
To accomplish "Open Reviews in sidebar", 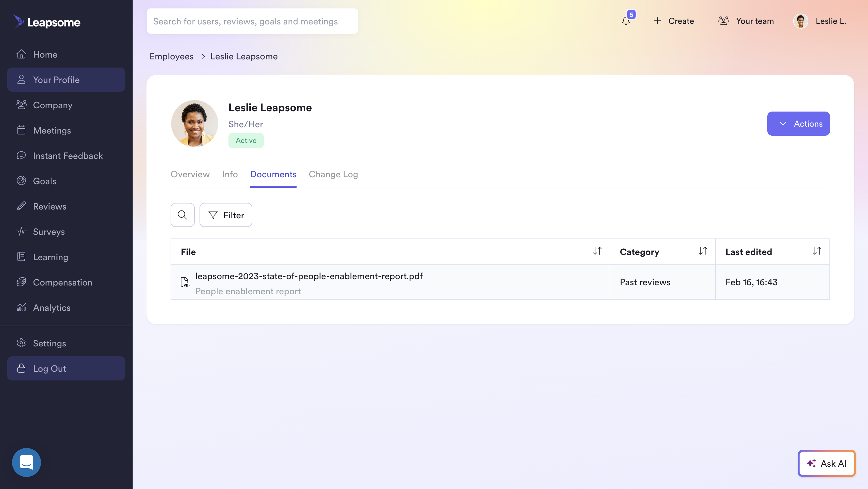I will click(x=66, y=206).
